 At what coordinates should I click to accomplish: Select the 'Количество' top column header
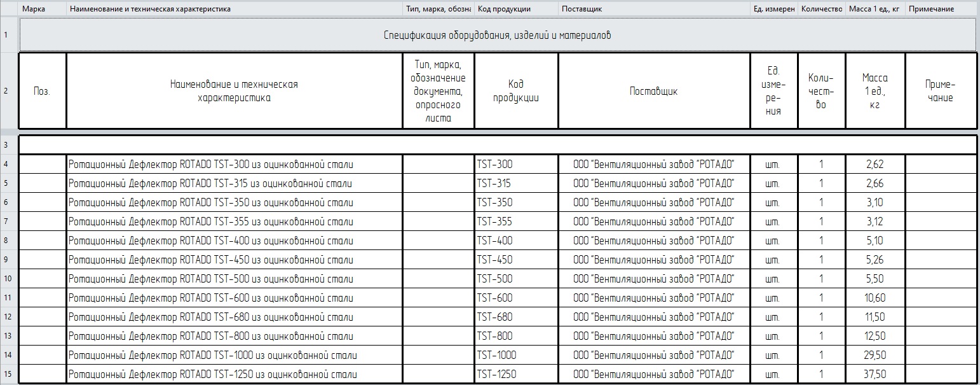coord(822,9)
